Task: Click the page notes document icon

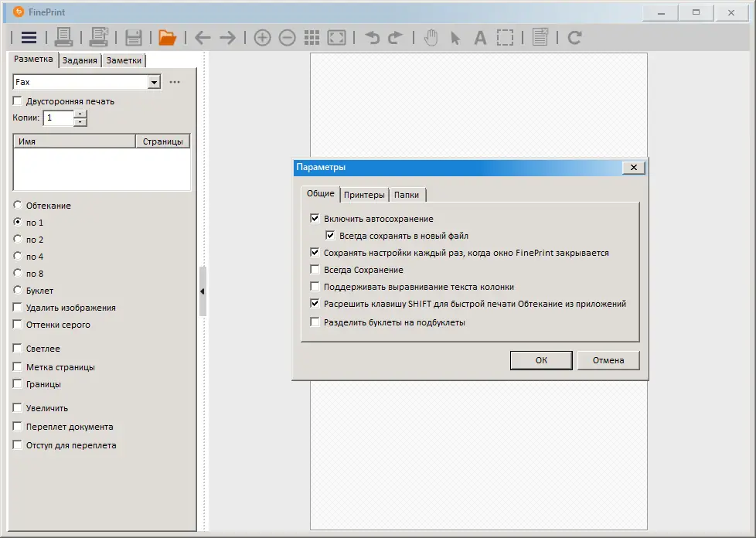Action: click(x=540, y=37)
